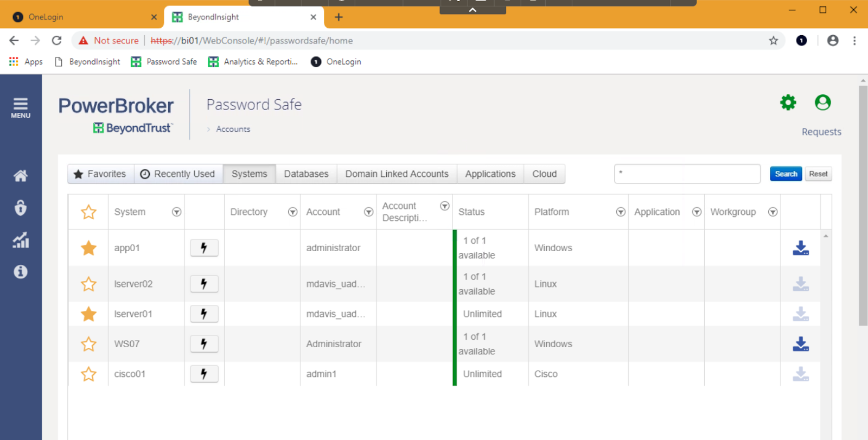
Task: Open Application column filter dropdown
Action: pos(697,212)
